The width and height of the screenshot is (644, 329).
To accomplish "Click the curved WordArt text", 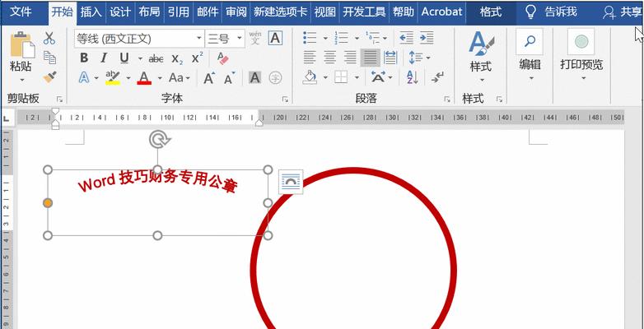I will 158,182.
